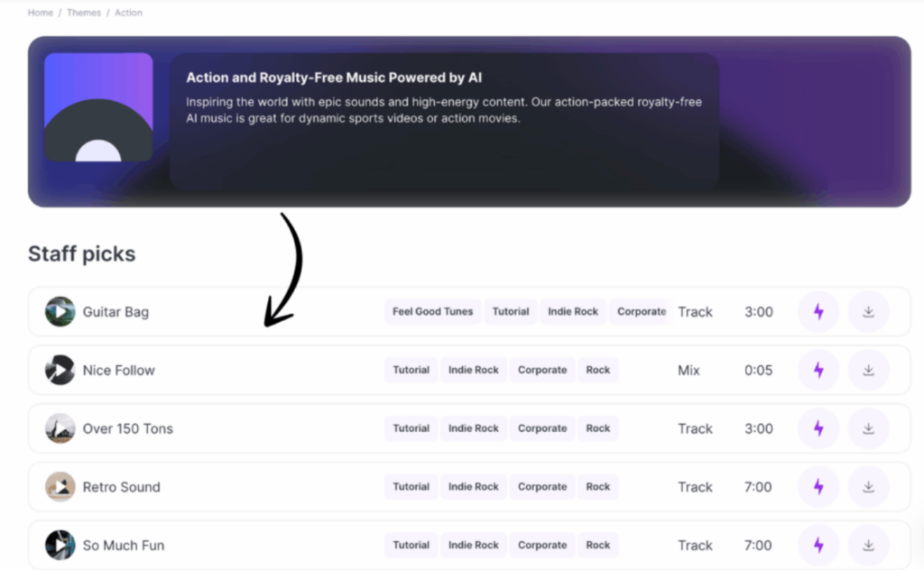
Task: Download the Guitar Bag track
Action: tap(868, 312)
